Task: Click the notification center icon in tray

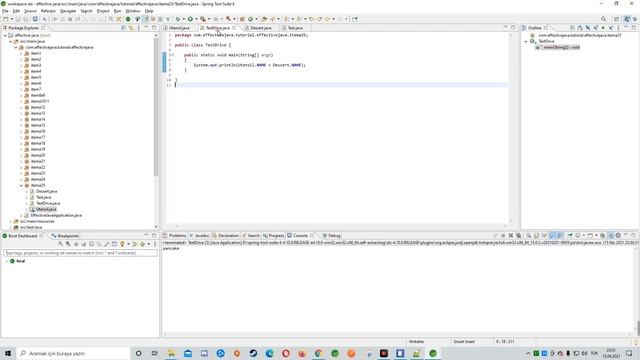Action: point(629,353)
